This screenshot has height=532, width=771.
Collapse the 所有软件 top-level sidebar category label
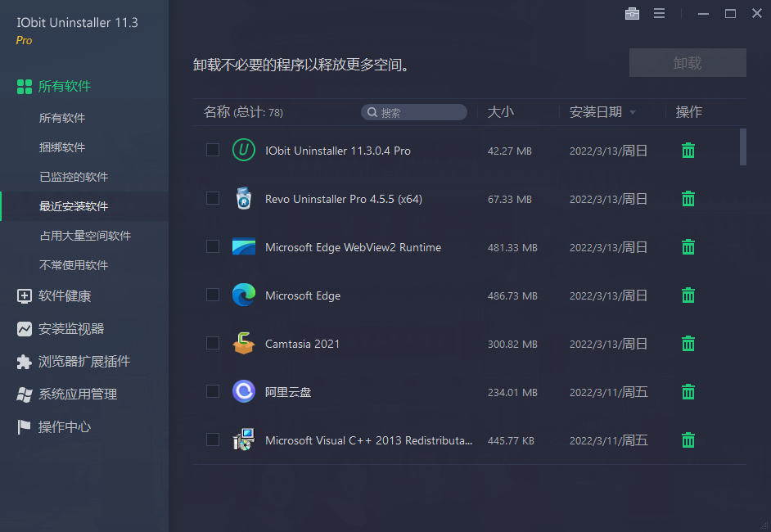(x=65, y=87)
